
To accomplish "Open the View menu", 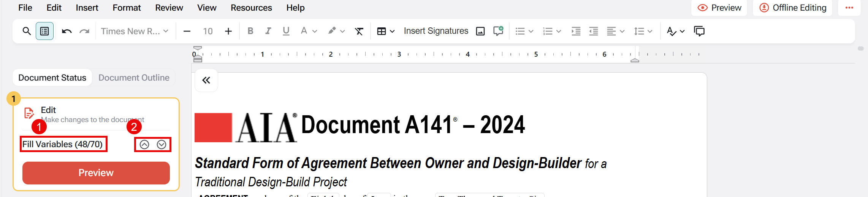I will (x=207, y=8).
